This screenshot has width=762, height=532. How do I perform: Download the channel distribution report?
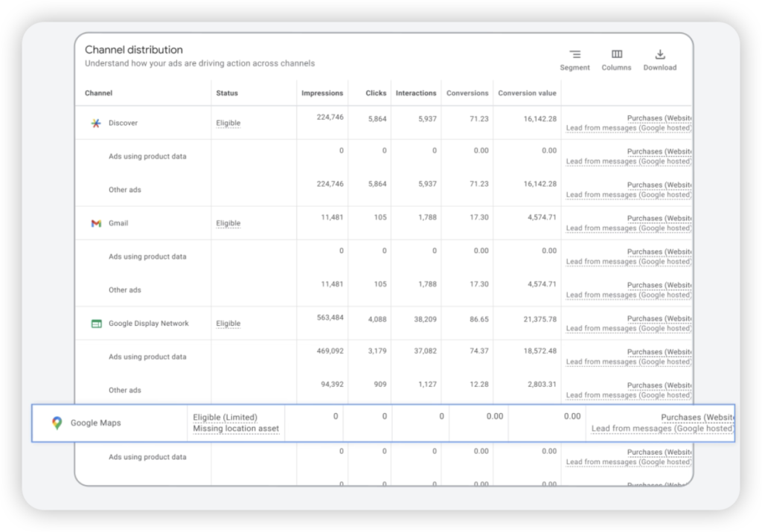[x=659, y=60]
